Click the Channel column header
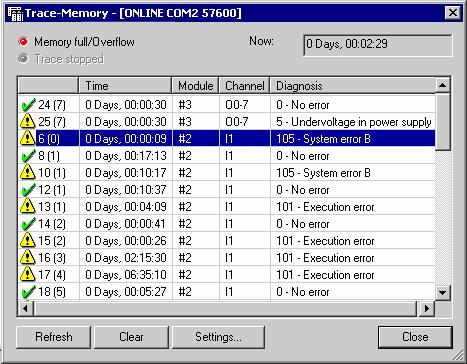The height and width of the screenshot is (364, 467). (x=244, y=86)
